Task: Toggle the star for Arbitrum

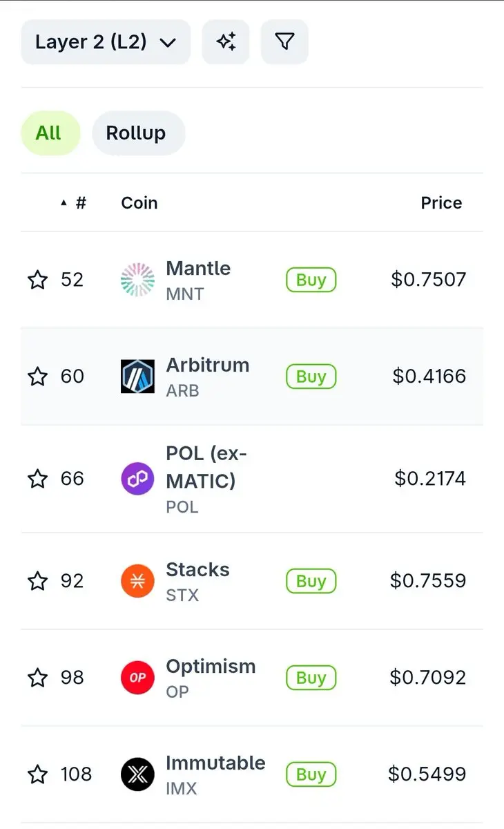Action: click(x=37, y=377)
